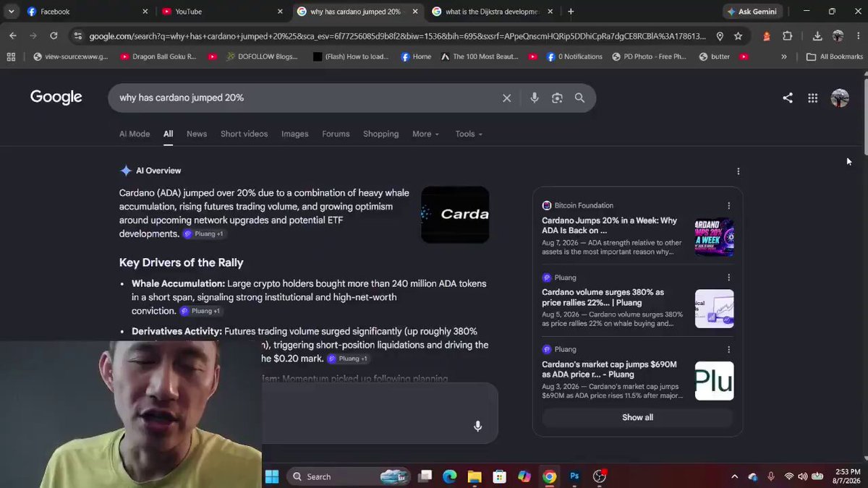Bookmark this page with the star icon
Screen dimensions: 868x488
pos(738,36)
